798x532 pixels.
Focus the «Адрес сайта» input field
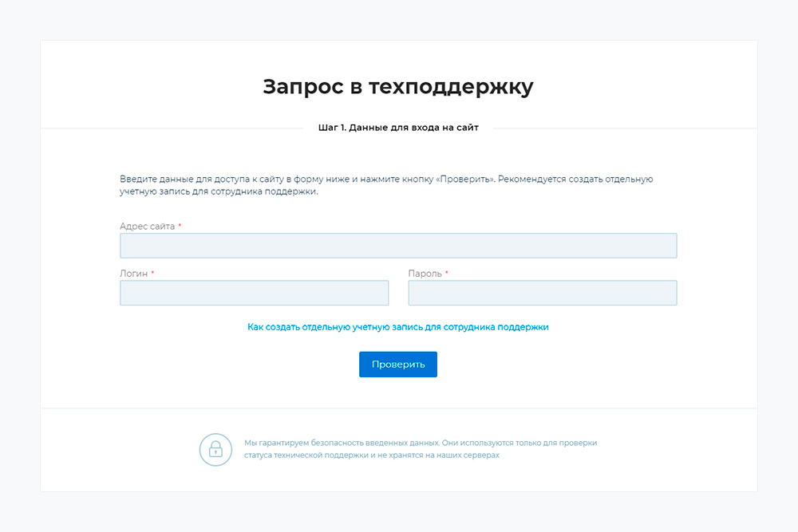click(398, 246)
